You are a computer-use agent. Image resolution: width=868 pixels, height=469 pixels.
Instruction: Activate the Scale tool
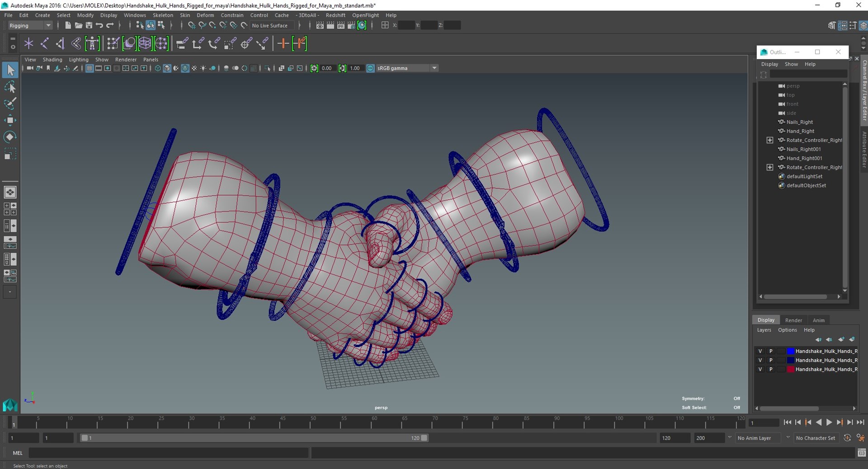(x=10, y=154)
